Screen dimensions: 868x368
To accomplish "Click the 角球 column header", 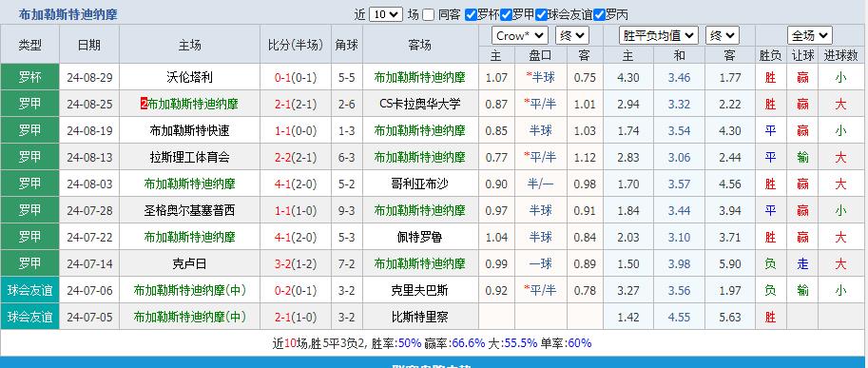I will [x=347, y=45].
